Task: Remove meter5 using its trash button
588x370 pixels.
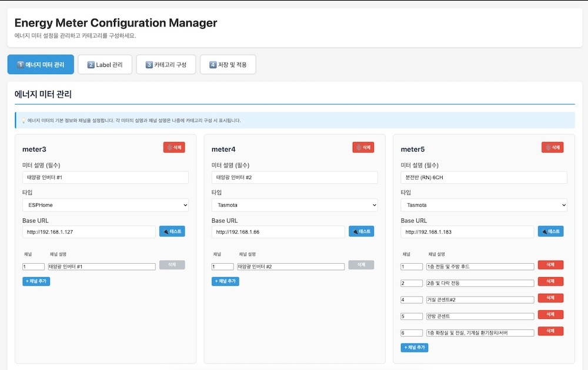Action: 552,147
